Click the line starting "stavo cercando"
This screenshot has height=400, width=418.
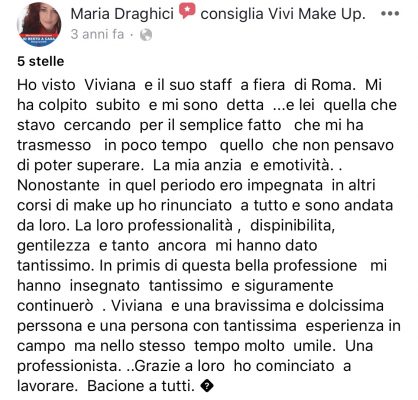coord(190,125)
